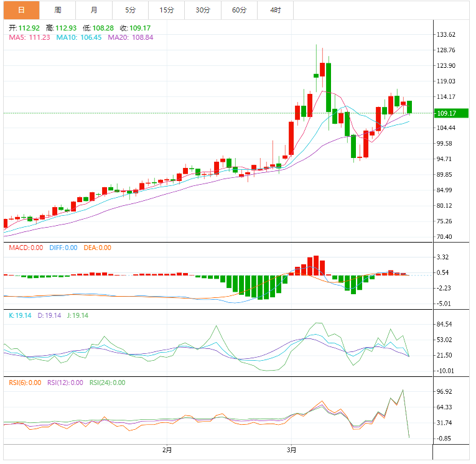Viewport: 476px width, 464px height.
Task: Click the DIFF: 0.00 label
Action: pos(62,248)
